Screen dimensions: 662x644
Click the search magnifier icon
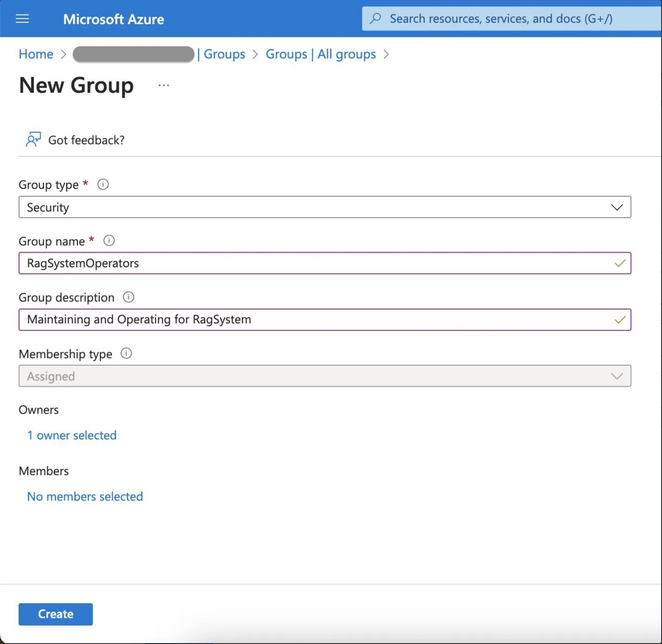click(x=376, y=18)
